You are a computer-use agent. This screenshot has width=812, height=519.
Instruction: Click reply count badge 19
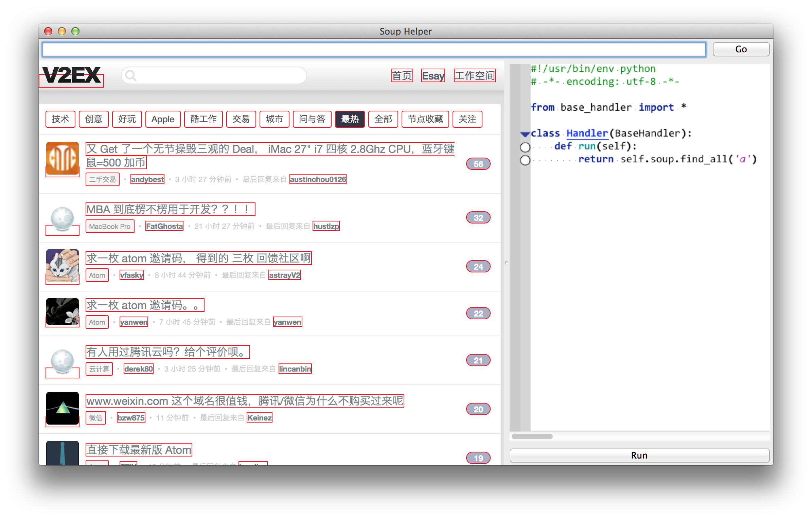[x=478, y=458]
